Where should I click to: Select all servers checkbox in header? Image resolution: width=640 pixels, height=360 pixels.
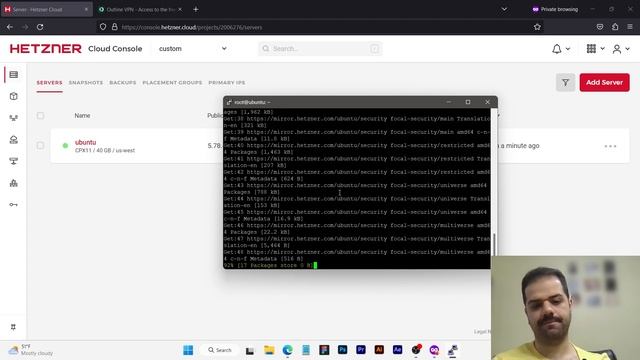coord(40,116)
